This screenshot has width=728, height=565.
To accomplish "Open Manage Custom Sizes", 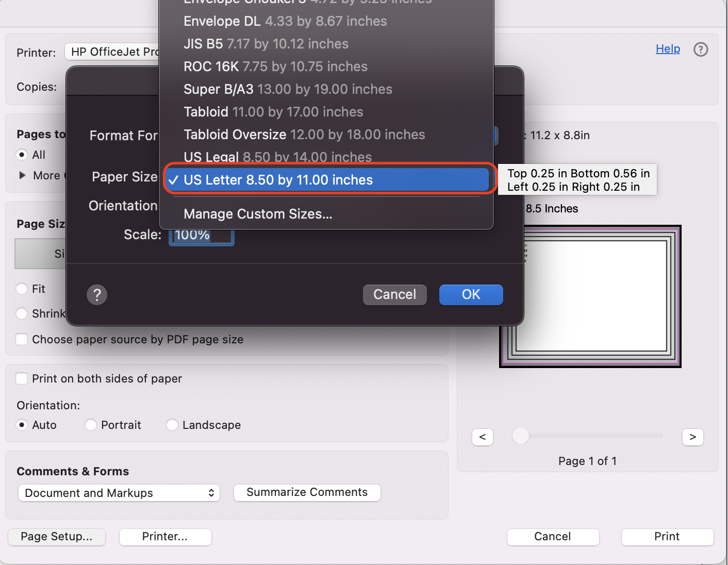I will (x=258, y=214).
